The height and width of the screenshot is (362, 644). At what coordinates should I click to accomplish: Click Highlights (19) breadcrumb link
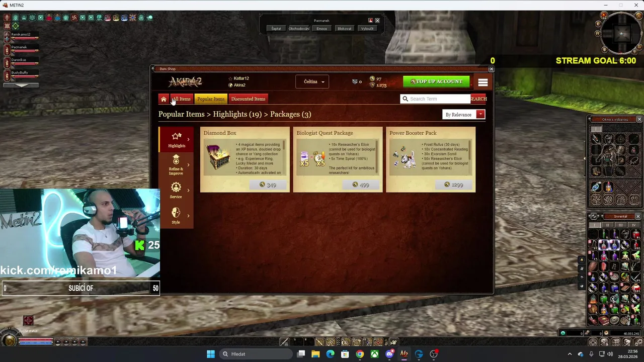(237, 114)
